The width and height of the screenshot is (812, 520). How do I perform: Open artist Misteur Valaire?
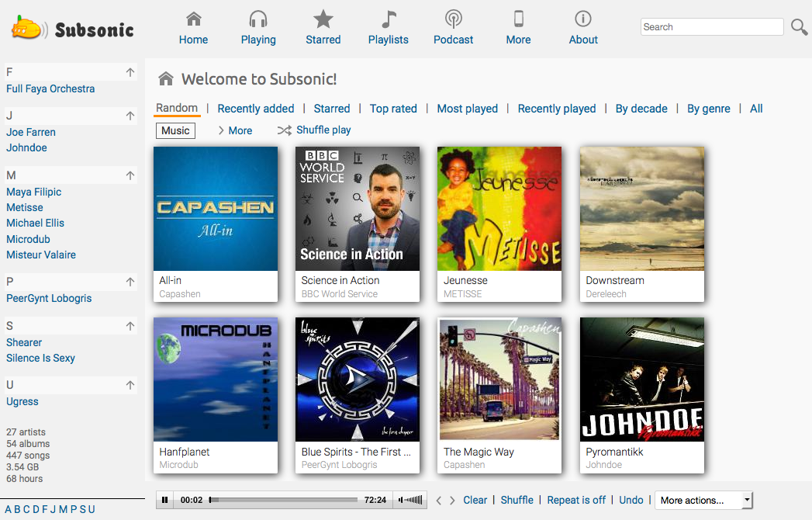pyautogui.click(x=41, y=255)
